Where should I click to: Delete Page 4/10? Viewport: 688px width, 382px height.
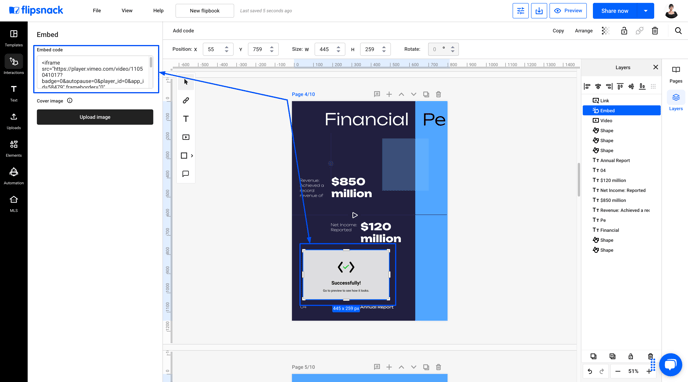click(x=438, y=94)
